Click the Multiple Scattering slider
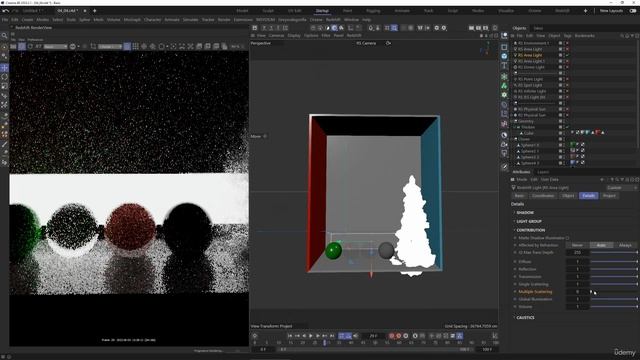 (614, 292)
